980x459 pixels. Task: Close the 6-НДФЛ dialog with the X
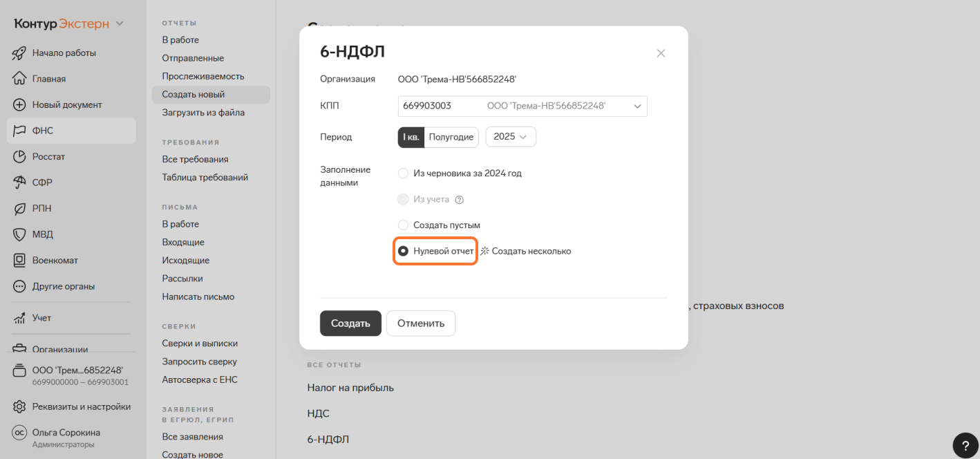pos(661,53)
